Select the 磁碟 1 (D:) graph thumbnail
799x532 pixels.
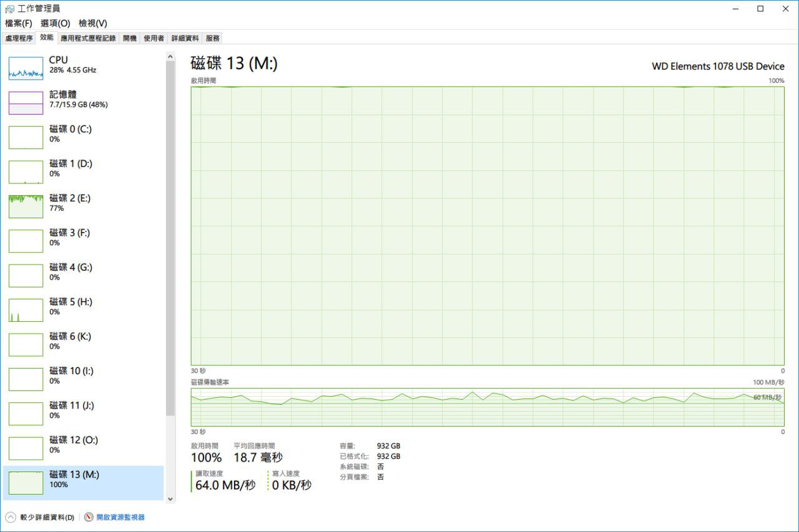click(x=26, y=172)
